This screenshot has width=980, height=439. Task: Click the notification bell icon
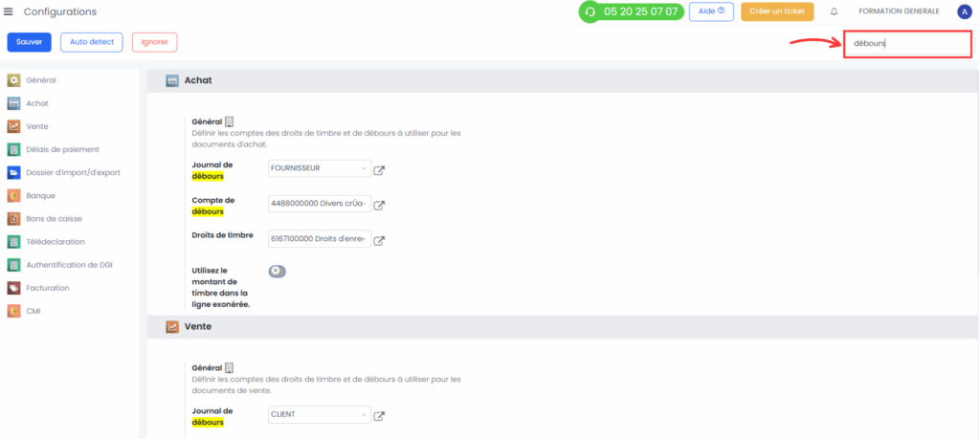pyautogui.click(x=834, y=11)
